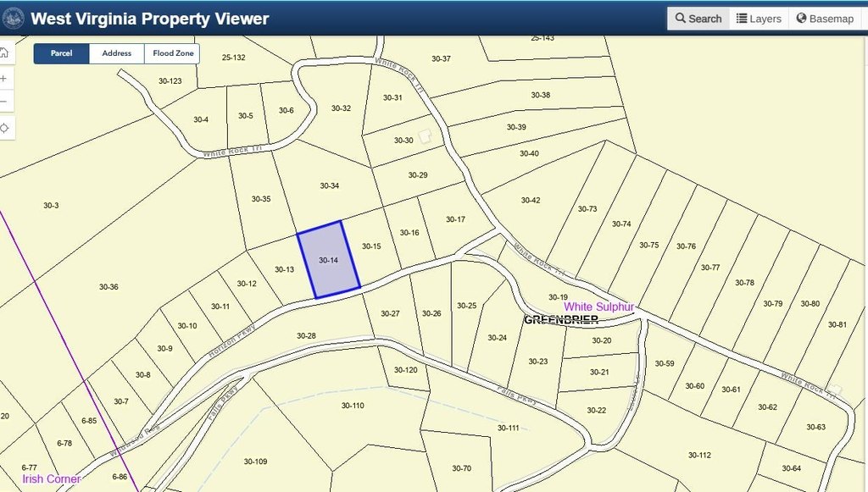Click parcel 30-42 on the map
Image resolution: width=868 pixels, height=492 pixels.
click(x=531, y=200)
